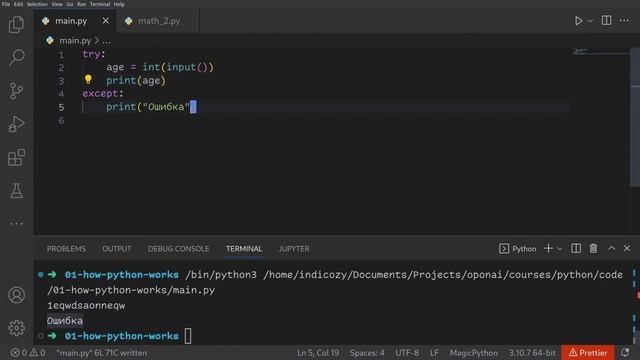Change indentation via Spaces: 4
The width and height of the screenshot is (640, 360).
point(367,353)
